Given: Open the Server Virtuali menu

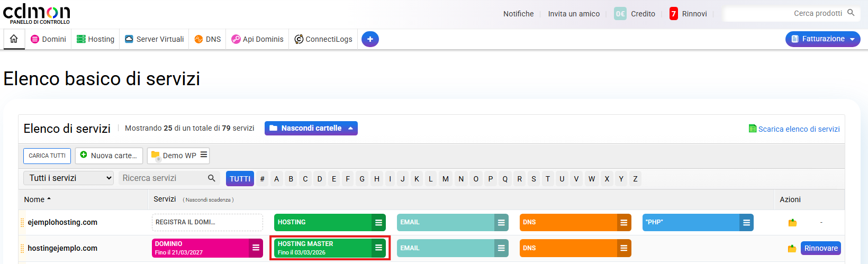Looking at the screenshot, I should tap(155, 39).
